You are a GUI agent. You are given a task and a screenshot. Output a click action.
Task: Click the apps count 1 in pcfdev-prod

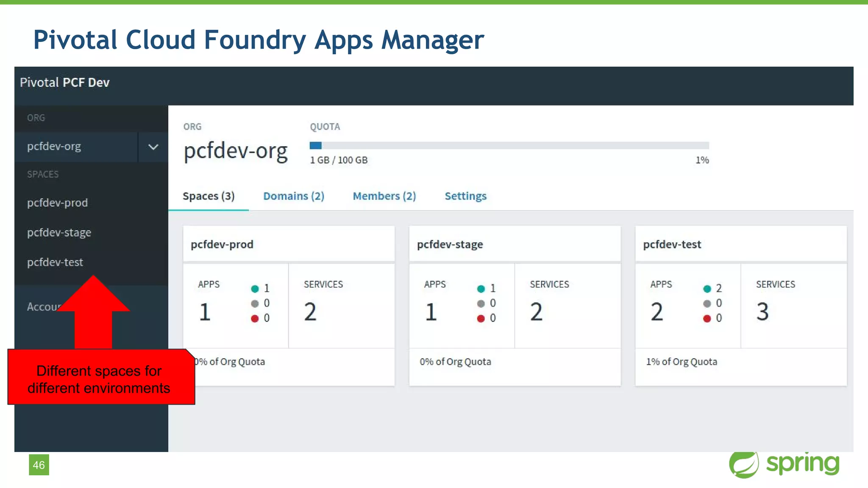point(205,312)
